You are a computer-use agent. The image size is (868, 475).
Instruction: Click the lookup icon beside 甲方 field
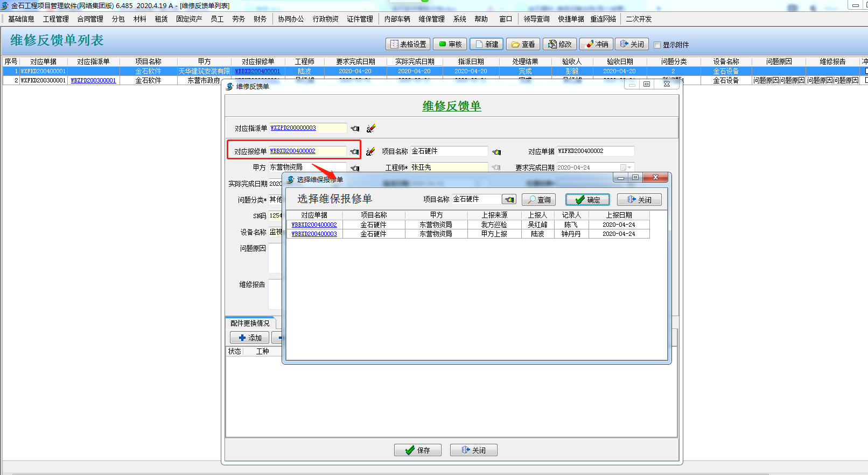coord(355,168)
